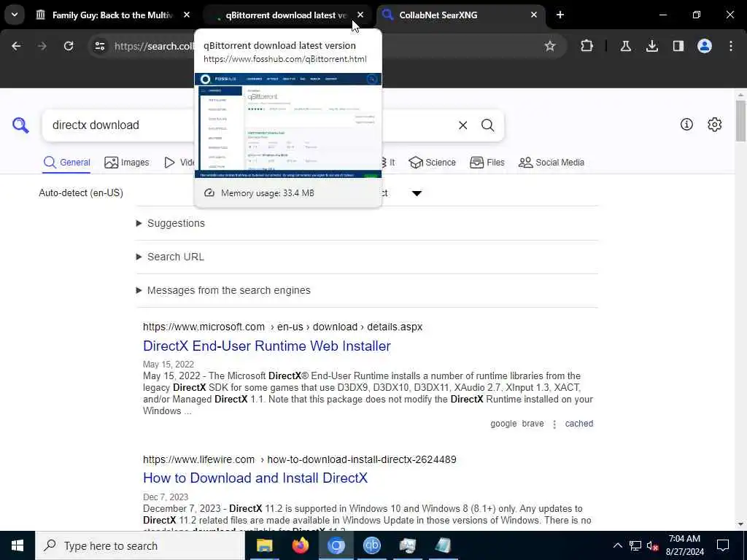The image size is (747, 560).
Task: Clear the search query with X
Action: coord(462,125)
